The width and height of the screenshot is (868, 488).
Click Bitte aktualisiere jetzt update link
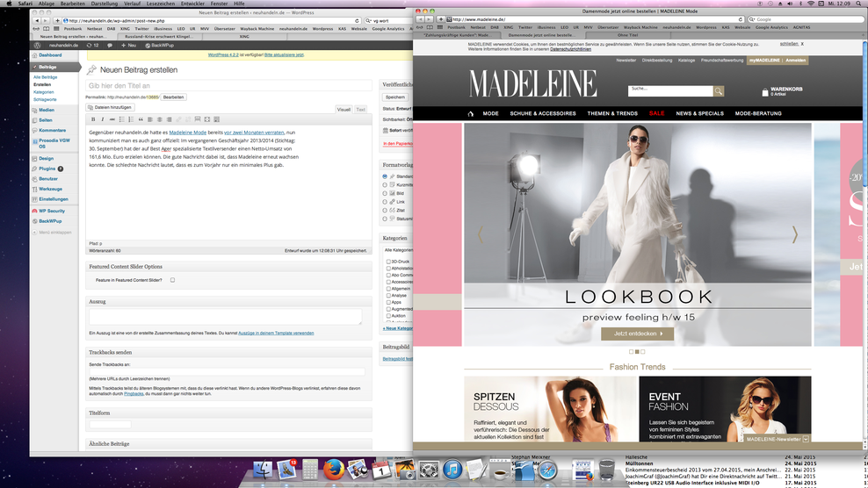click(284, 54)
